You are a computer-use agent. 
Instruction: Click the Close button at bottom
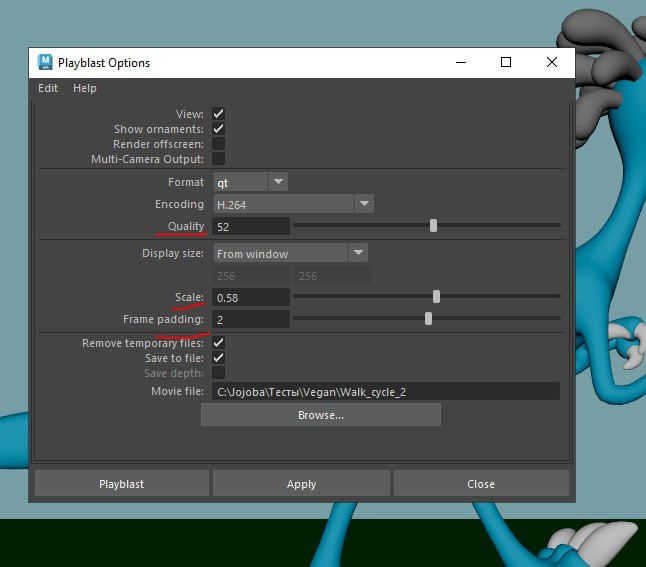481,483
